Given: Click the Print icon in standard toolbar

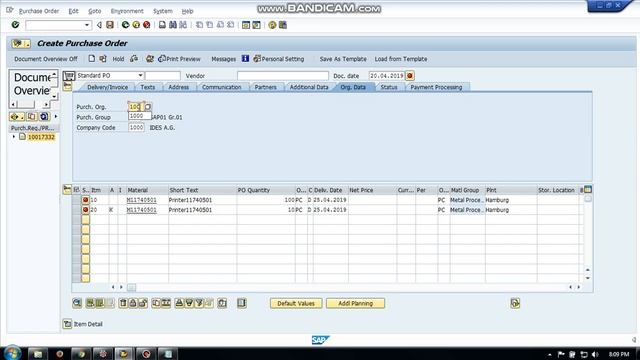Looking at the screenshot, I should [162, 25].
